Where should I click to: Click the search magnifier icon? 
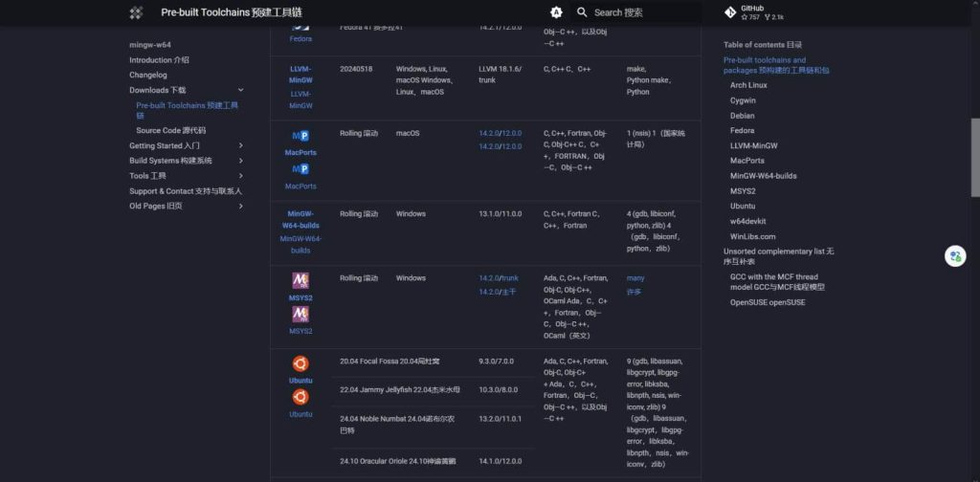click(582, 12)
